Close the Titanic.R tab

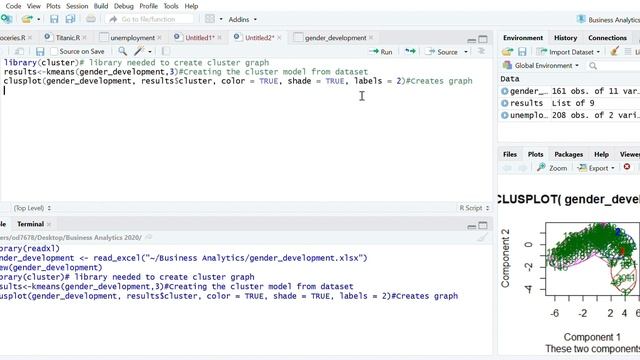(84, 38)
